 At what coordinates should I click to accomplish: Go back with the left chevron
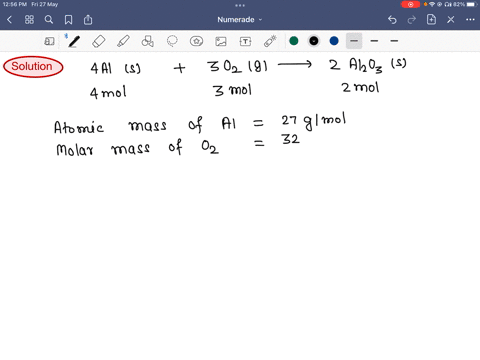pyautogui.click(x=9, y=20)
